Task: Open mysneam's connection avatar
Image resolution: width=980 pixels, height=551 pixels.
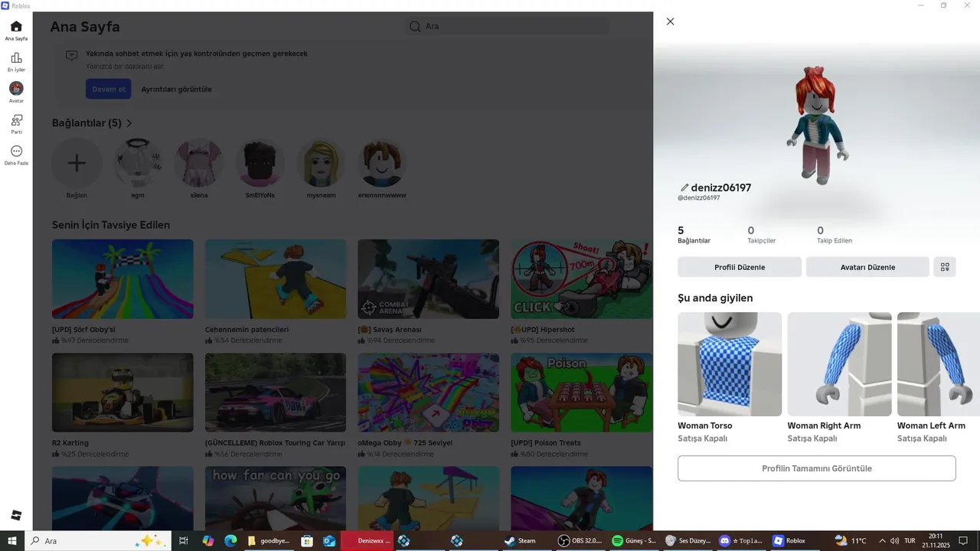Action: coord(322,163)
